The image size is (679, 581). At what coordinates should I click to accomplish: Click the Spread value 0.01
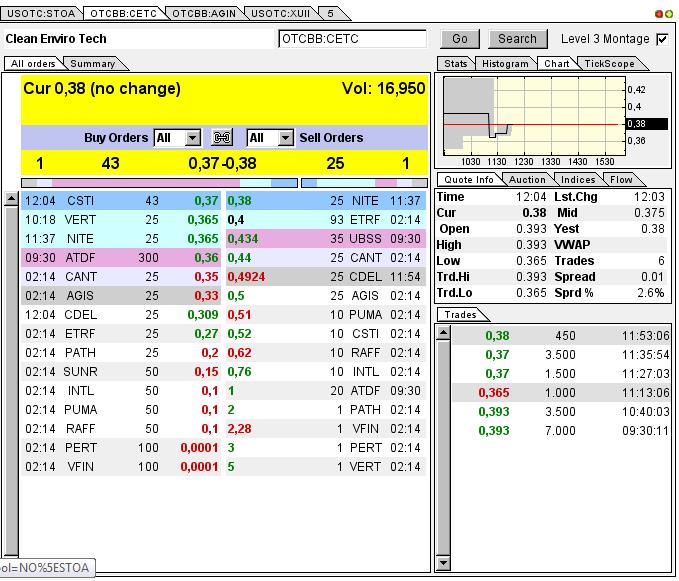click(652, 277)
